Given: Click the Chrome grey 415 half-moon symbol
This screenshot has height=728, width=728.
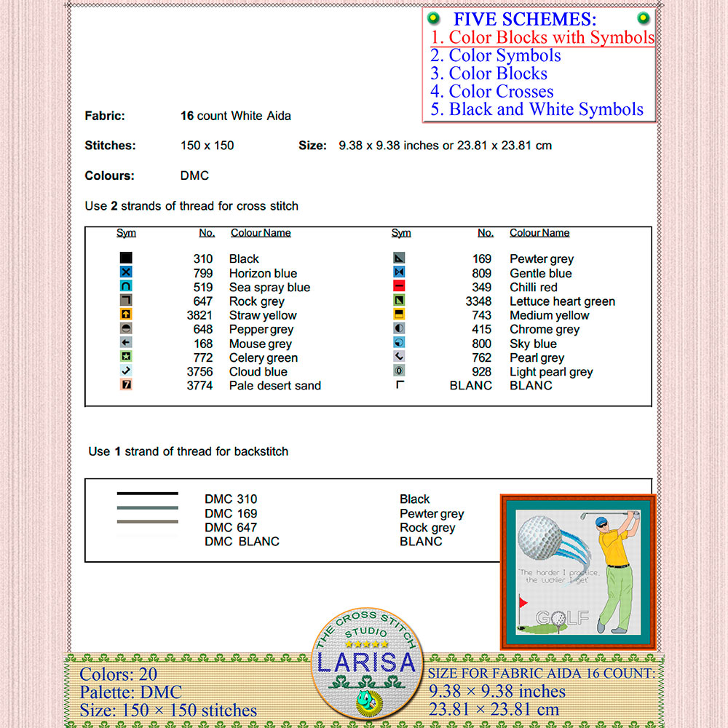Looking at the screenshot, I should pos(399,328).
